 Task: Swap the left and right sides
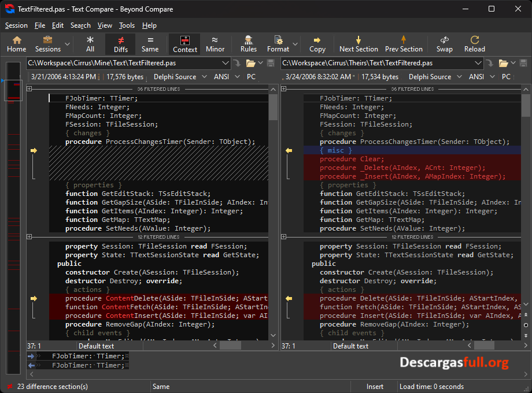[444, 44]
